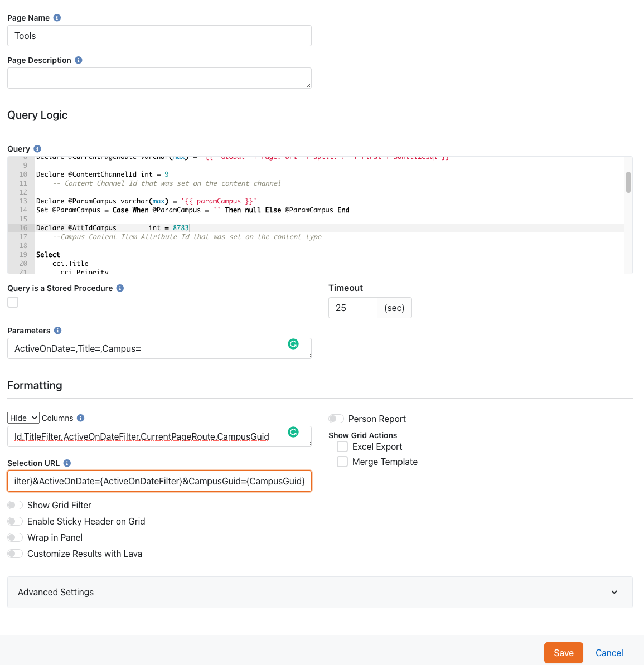
Task: Click into the Parameters text box
Action: (x=159, y=348)
